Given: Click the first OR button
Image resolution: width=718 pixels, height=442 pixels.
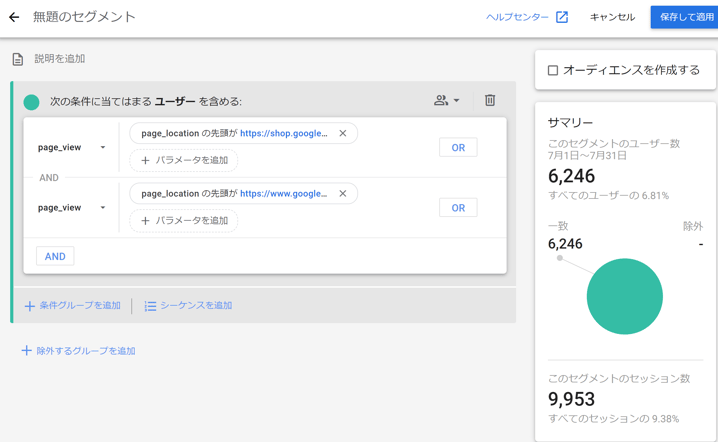Looking at the screenshot, I should click(x=458, y=148).
